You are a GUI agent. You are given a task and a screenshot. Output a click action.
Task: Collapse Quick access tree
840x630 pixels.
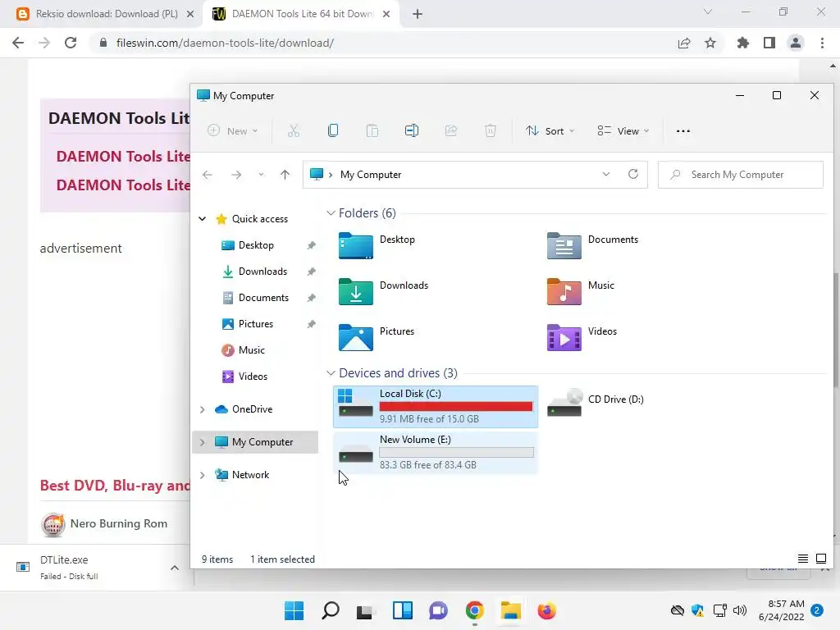[x=203, y=218]
